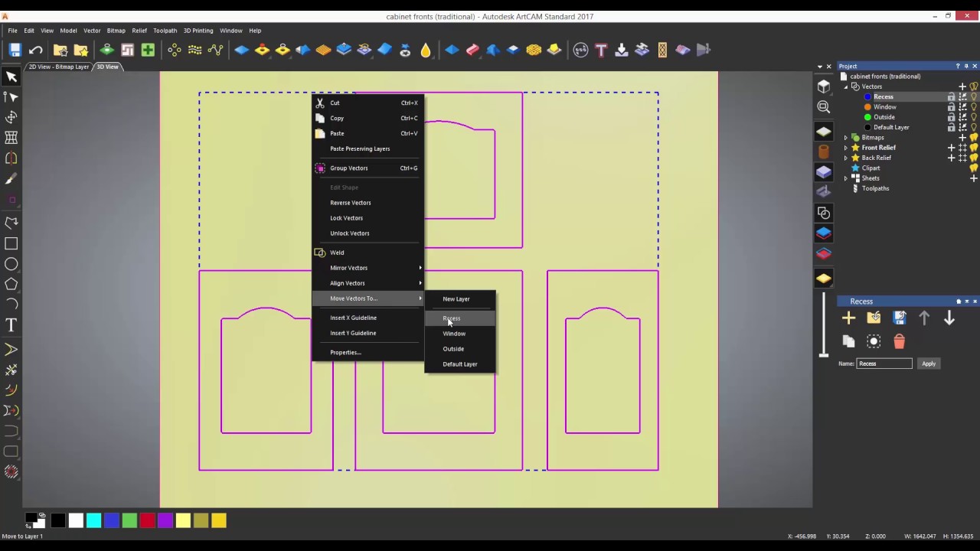Click the white cube view icon
The height and width of the screenshot is (551, 980).
(x=824, y=86)
